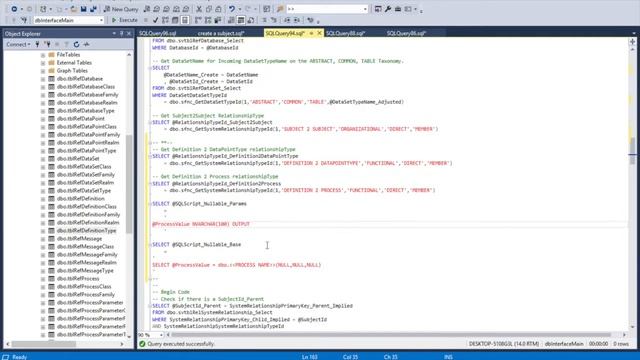Click Object Explorer Refresh icon

point(76,44)
